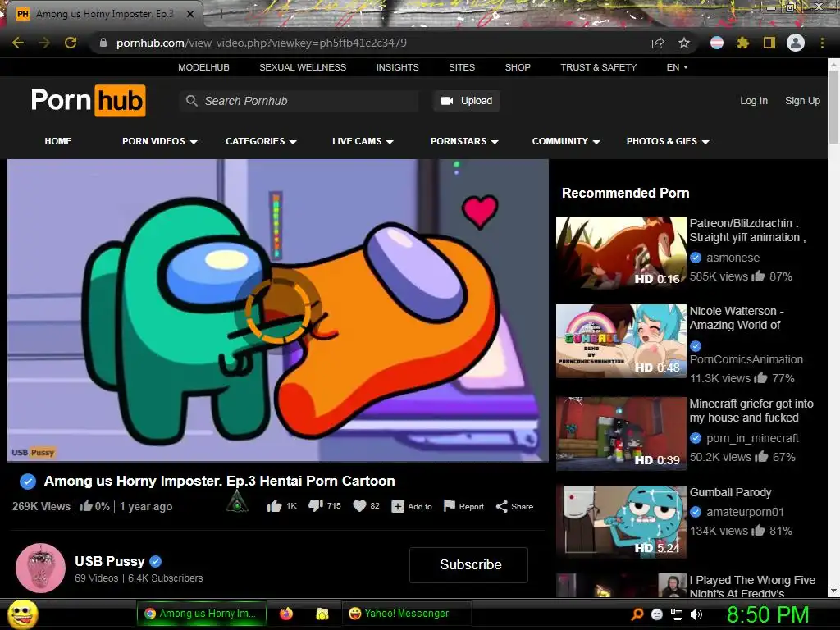Click the site logo in the header
840x630 pixels.
pos(89,100)
